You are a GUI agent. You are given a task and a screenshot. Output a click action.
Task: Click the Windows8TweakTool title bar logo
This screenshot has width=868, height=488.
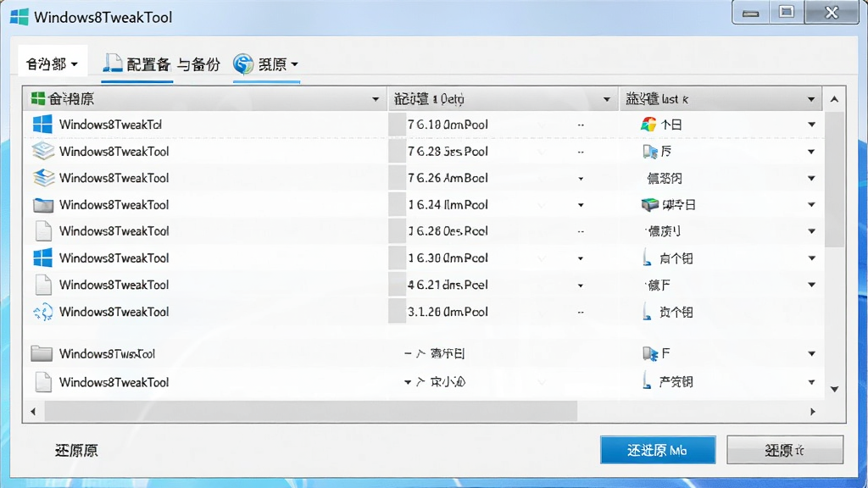pos(19,17)
